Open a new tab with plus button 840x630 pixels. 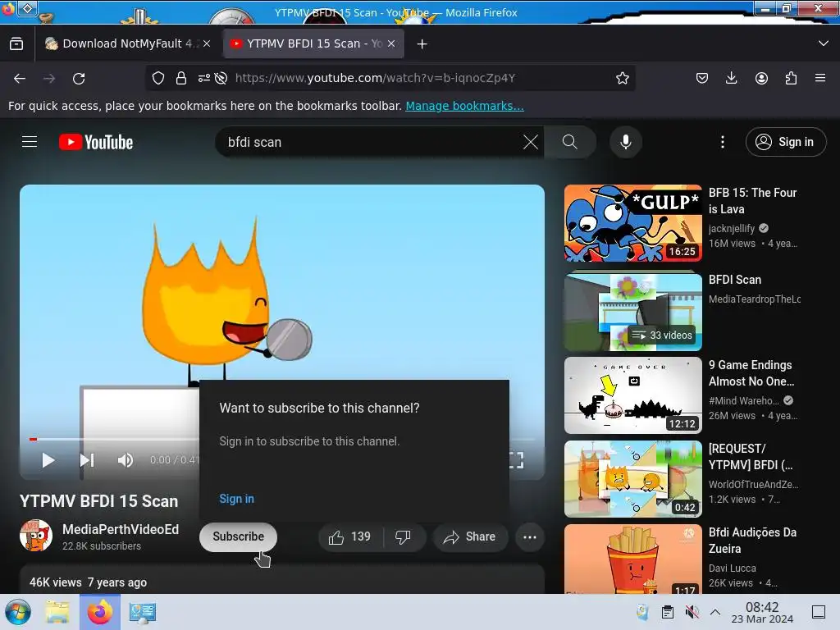tap(422, 44)
